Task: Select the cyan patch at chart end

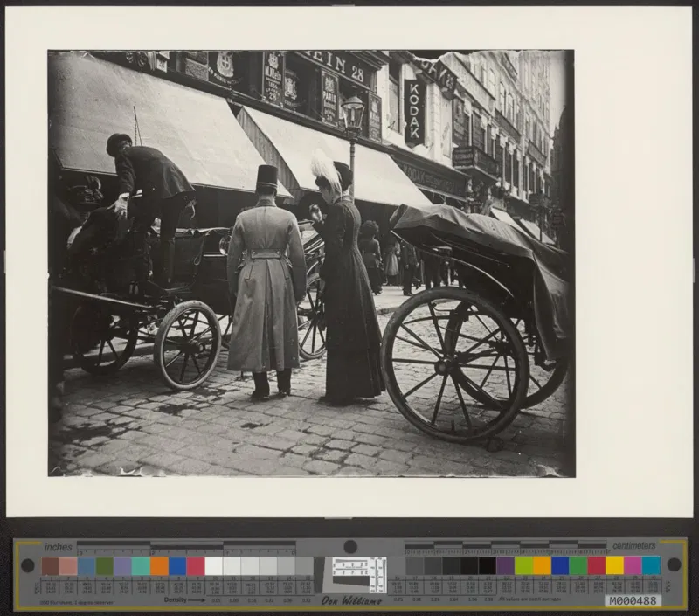Action: click(x=651, y=565)
